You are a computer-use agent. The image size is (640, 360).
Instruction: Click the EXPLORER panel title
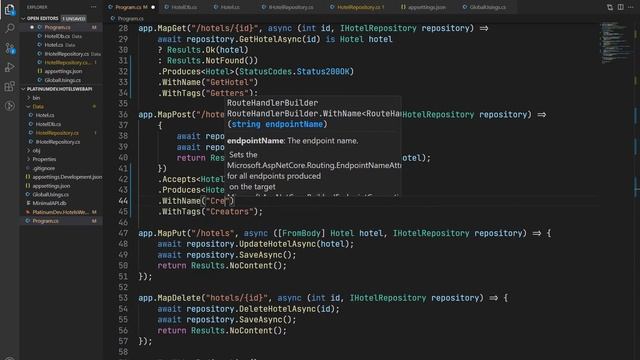[37, 7]
